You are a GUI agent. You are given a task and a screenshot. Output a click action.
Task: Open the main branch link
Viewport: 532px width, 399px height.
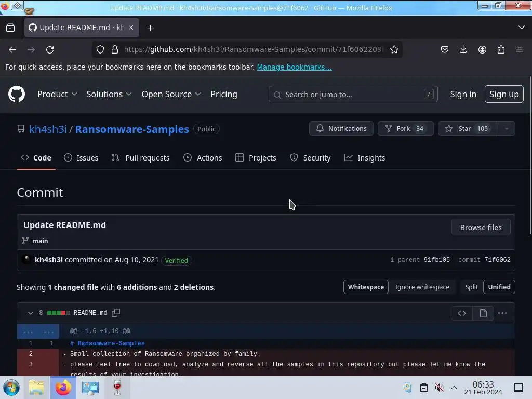pos(40,241)
